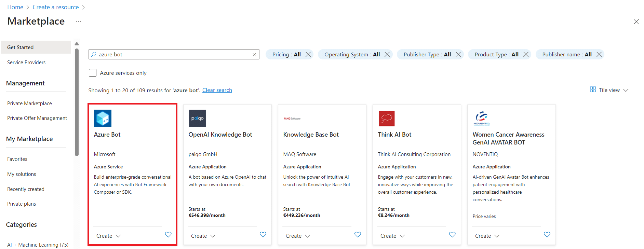Viewport: 644px width, 249px height.
Task: Click the NOVENTIQ logo
Action: coord(481,118)
